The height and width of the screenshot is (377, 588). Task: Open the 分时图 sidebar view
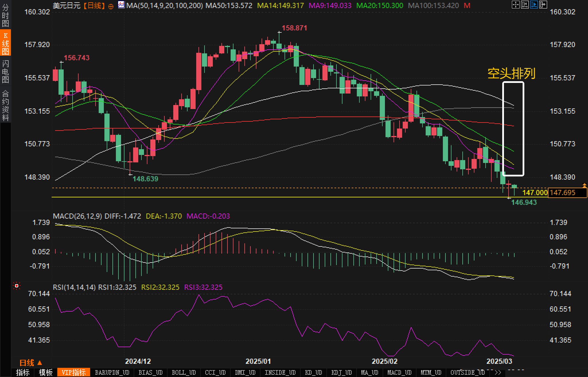click(x=5, y=15)
